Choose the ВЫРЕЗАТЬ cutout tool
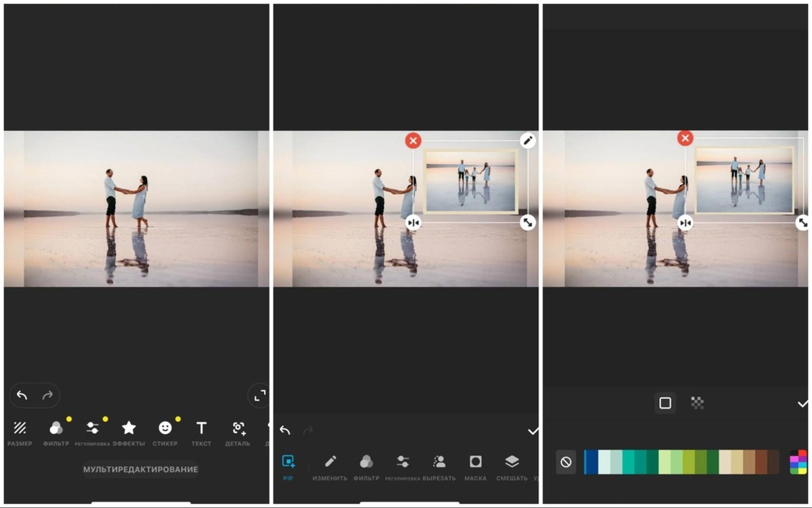The height and width of the screenshot is (508, 812). click(x=438, y=466)
